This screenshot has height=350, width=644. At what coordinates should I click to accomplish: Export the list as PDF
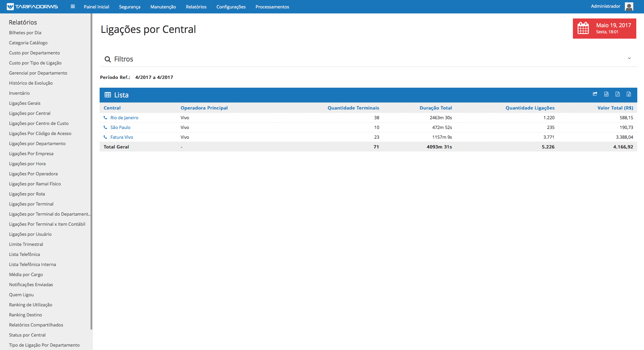(618, 94)
